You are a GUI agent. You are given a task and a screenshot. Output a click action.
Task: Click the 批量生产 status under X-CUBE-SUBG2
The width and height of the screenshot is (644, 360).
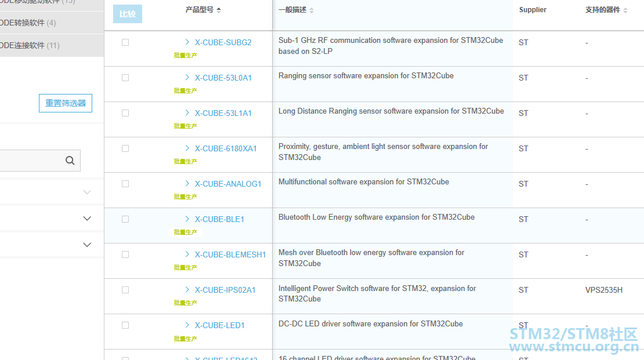(x=185, y=55)
